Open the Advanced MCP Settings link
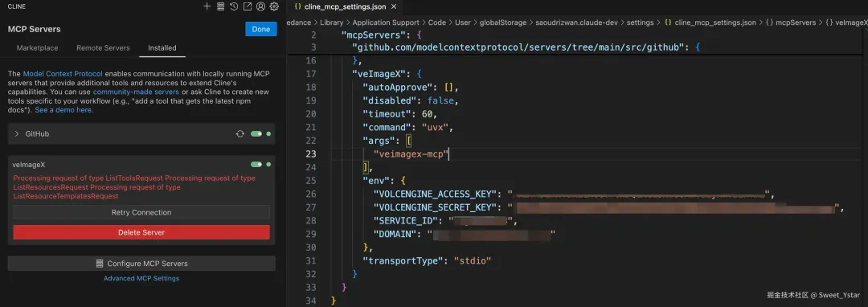This screenshot has width=868, height=307. tap(141, 279)
